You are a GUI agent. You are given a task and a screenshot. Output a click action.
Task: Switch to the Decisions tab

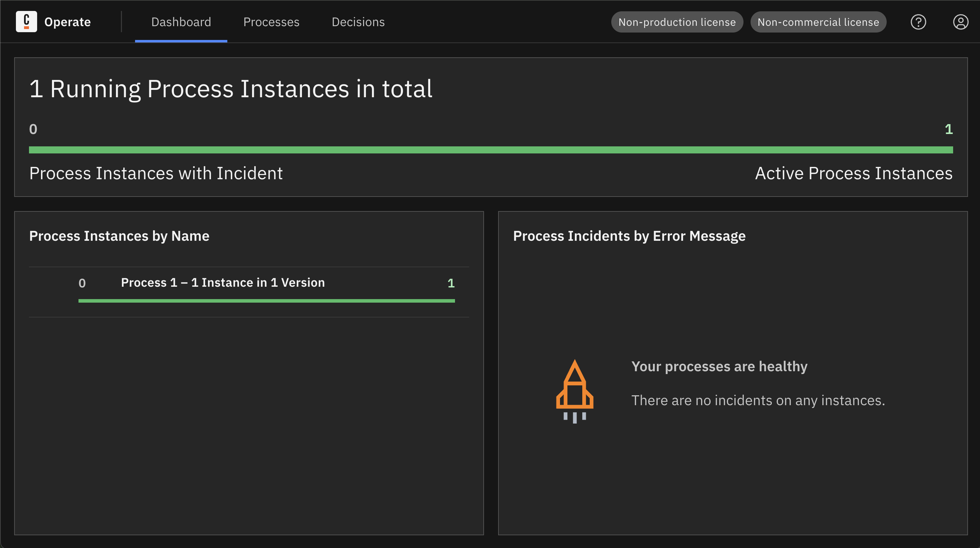[x=358, y=22]
